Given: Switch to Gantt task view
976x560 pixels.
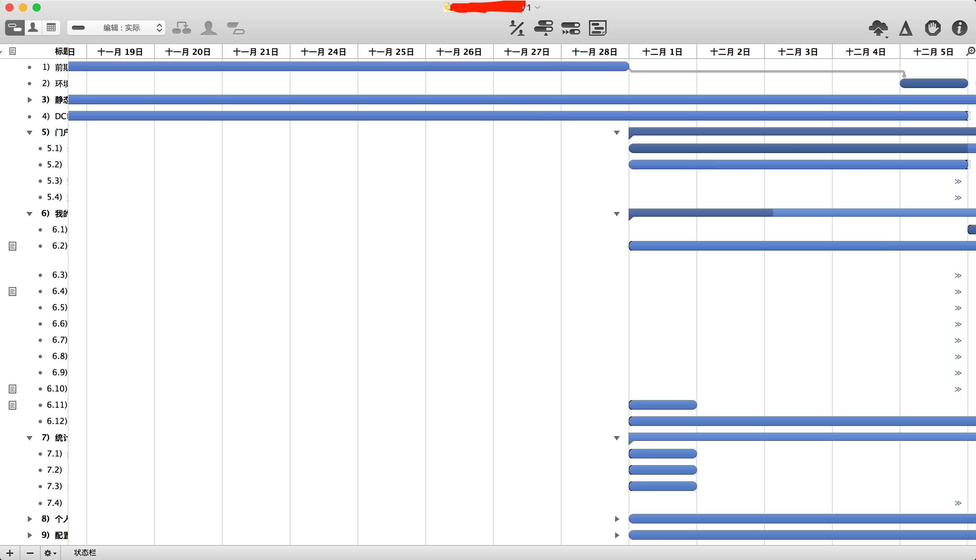Looking at the screenshot, I should coord(15,28).
